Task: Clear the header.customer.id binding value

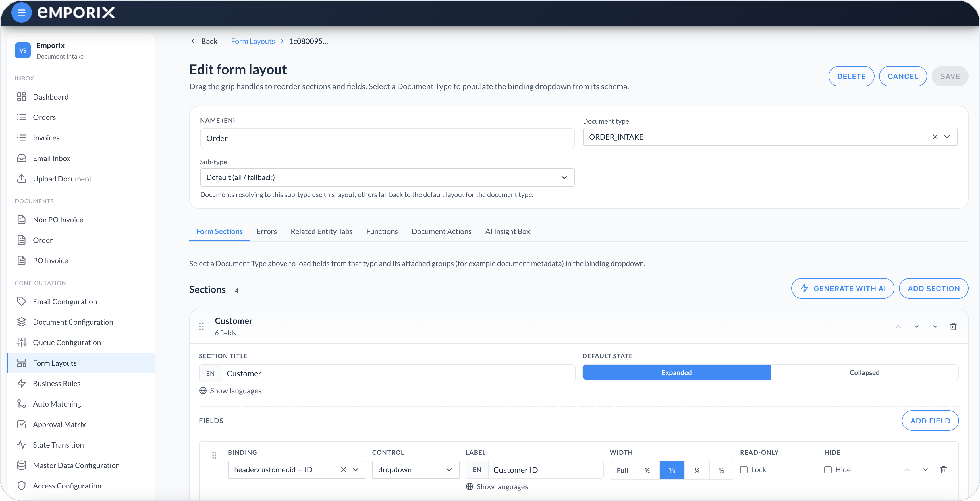Action: (x=344, y=469)
